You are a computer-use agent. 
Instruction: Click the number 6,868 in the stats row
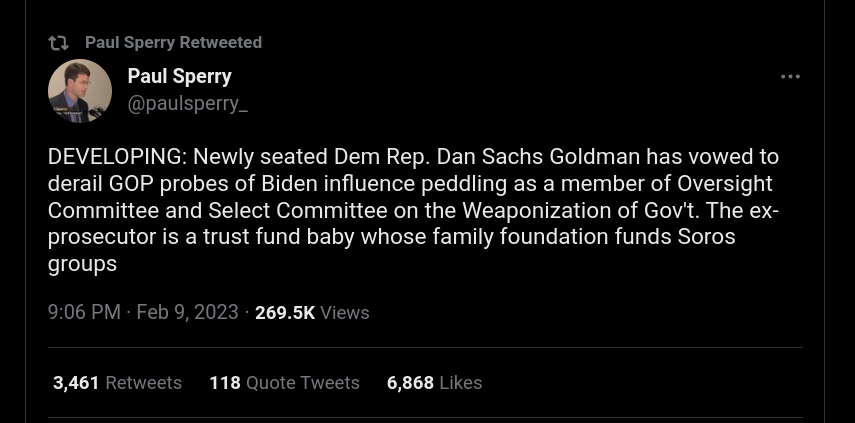[x=410, y=383]
